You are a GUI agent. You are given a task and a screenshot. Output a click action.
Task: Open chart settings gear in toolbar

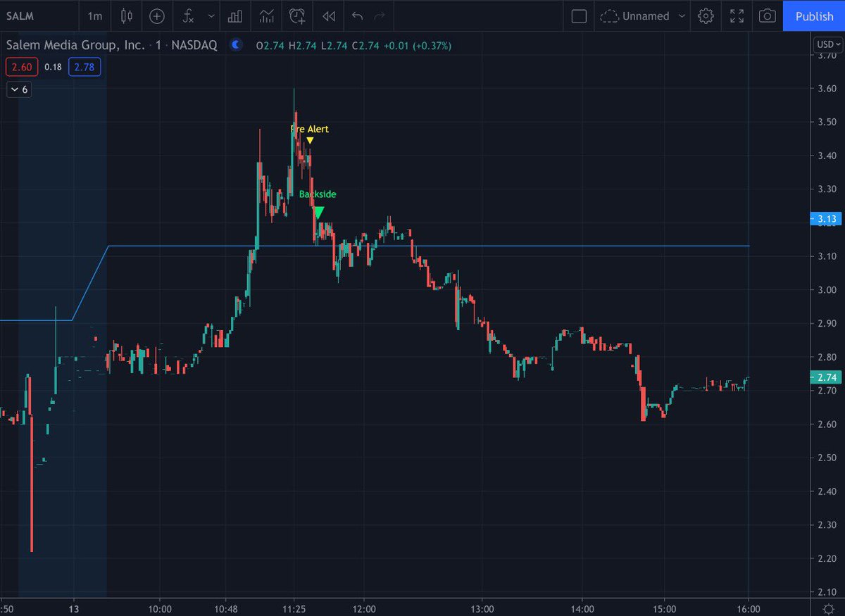(706, 15)
